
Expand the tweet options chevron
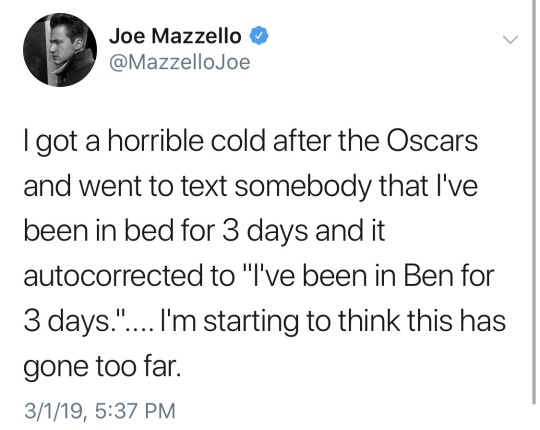click(510, 40)
